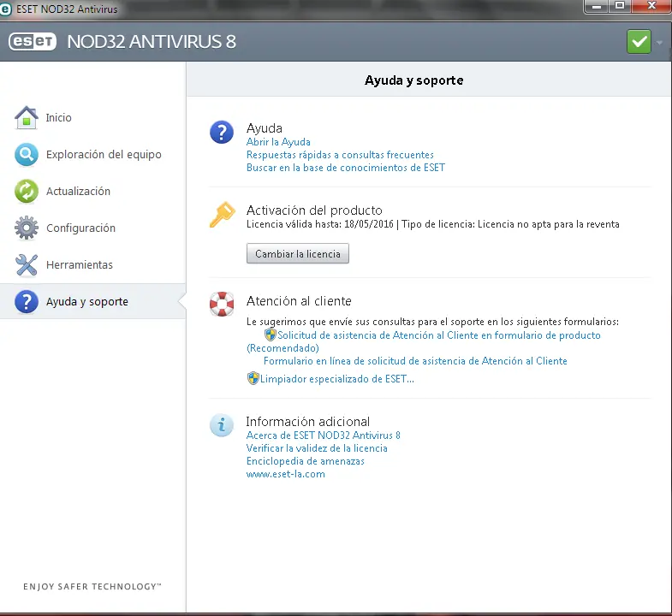
Task: Open Formulario en línea de solicitud link
Action: [415, 361]
